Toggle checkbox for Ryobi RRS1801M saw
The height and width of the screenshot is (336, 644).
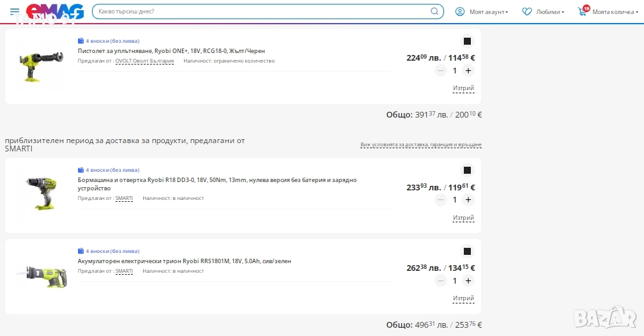pyautogui.click(x=467, y=252)
